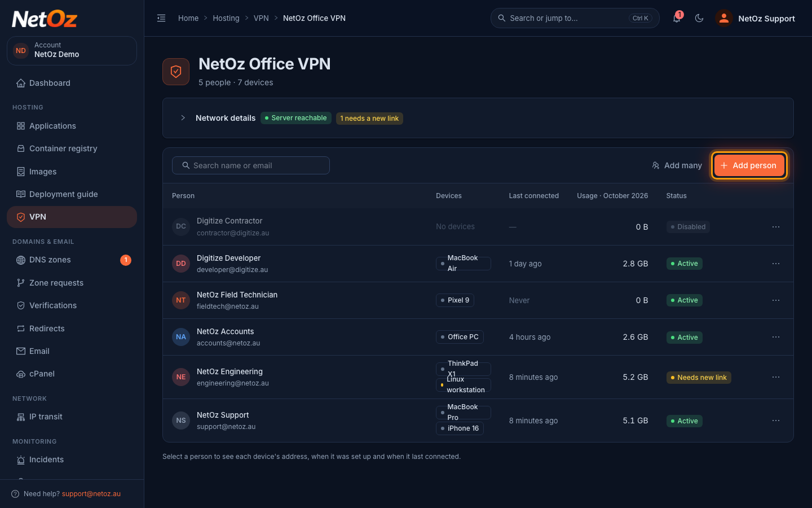Switch account via NetOz Demo selector
The height and width of the screenshot is (508, 812).
tap(72, 50)
